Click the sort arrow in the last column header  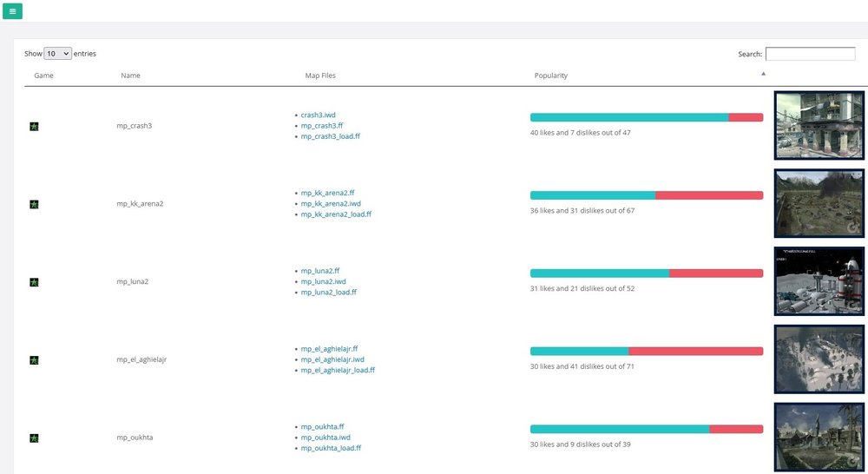click(763, 76)
